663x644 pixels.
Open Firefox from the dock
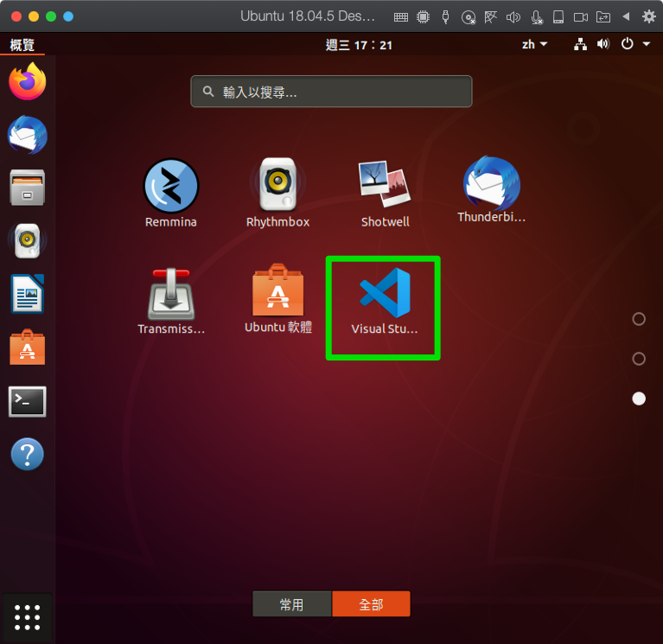coord(28,81)
